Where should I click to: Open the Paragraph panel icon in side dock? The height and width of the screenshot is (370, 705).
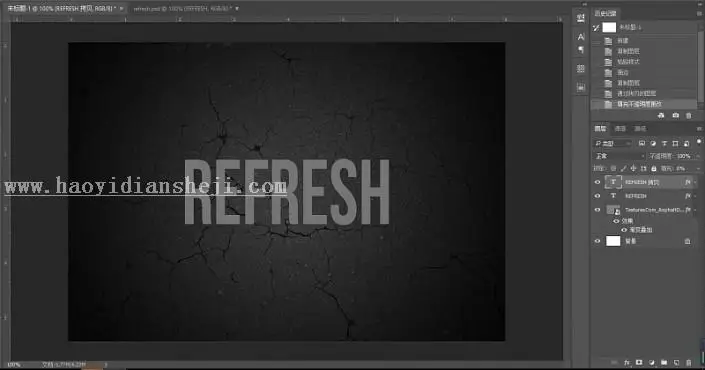point(581,50)
